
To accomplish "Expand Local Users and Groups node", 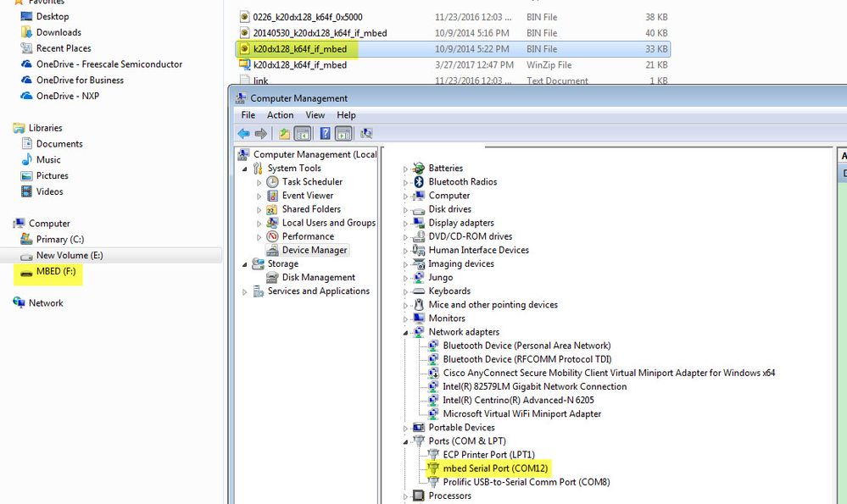I will (259, 224).
